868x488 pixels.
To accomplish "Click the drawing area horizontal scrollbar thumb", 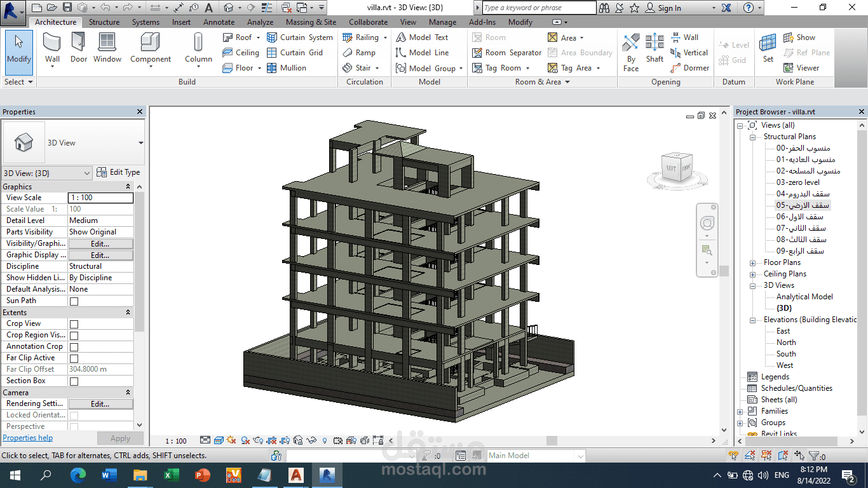I will (552, 440).
